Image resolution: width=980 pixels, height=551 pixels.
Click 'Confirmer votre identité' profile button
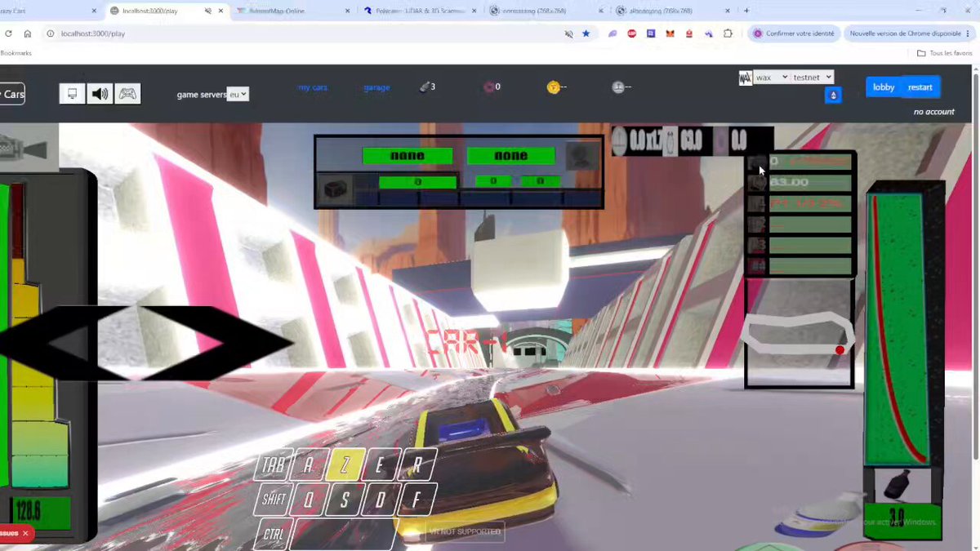click(x=795, y=33)
